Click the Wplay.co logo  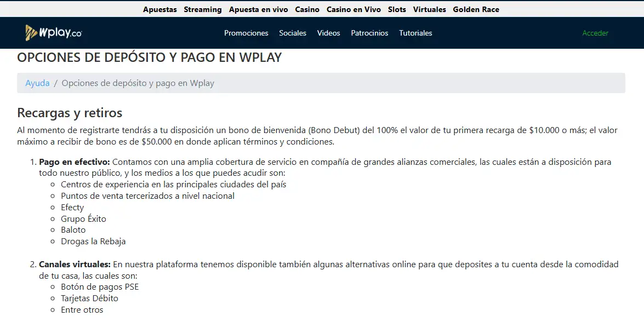click(53, 33)
